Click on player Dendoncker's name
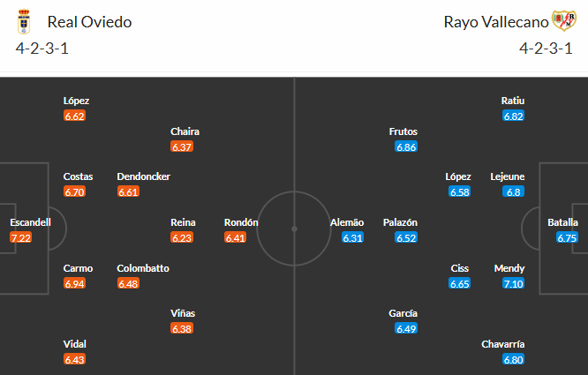588x375 pixels. coord(143,176)
